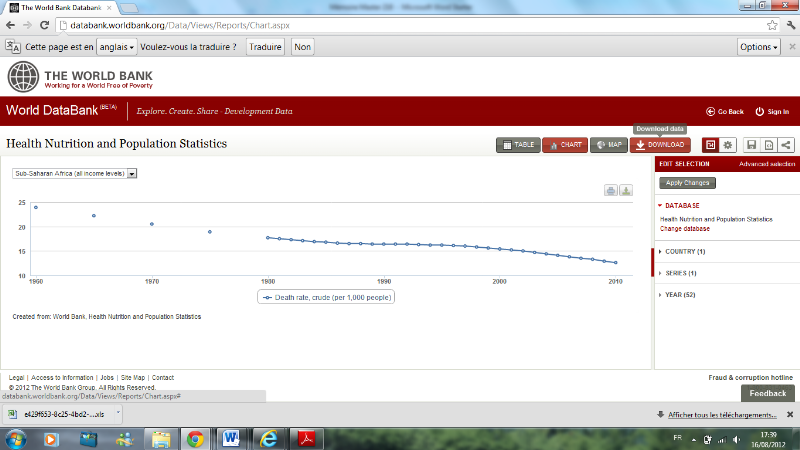The width and height of the screenshot is (800, 450).
Task: Open the embed code icon
Action: coord(769,145)
